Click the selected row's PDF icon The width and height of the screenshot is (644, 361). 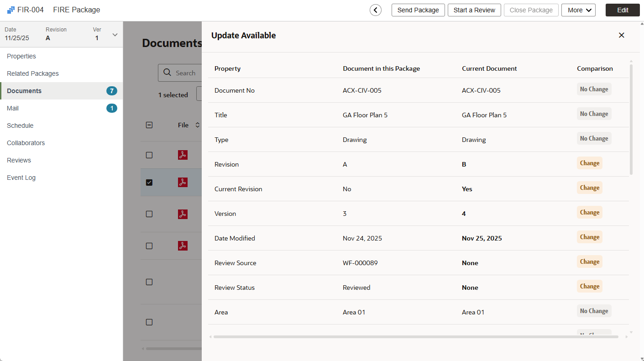point(183,183)
